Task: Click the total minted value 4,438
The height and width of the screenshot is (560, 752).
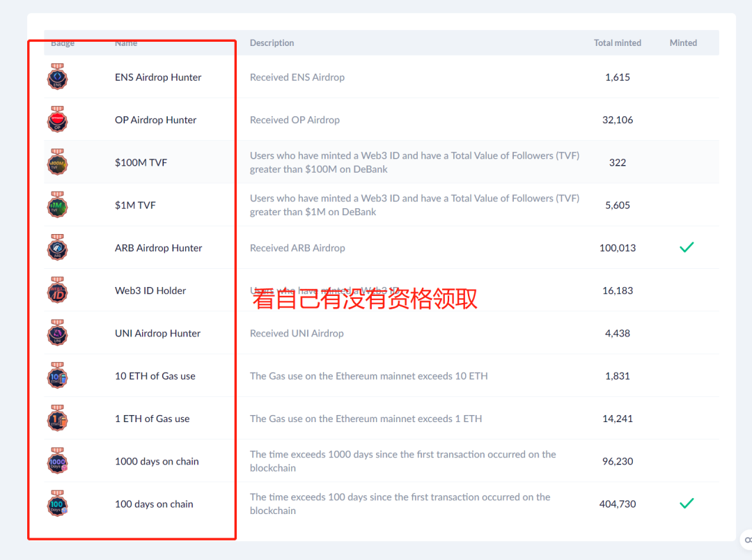Action: (x=617, y=334)
